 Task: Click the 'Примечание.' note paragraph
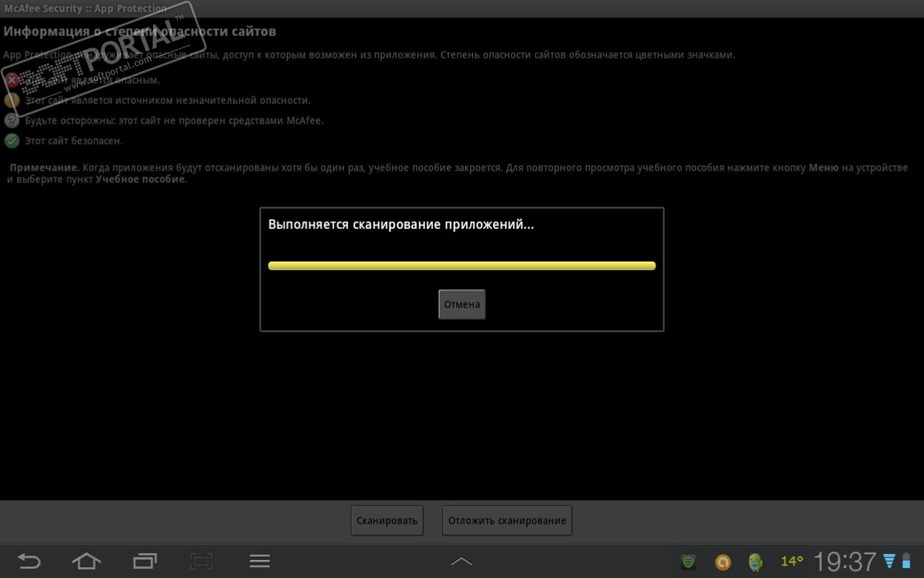click(458, 173)
